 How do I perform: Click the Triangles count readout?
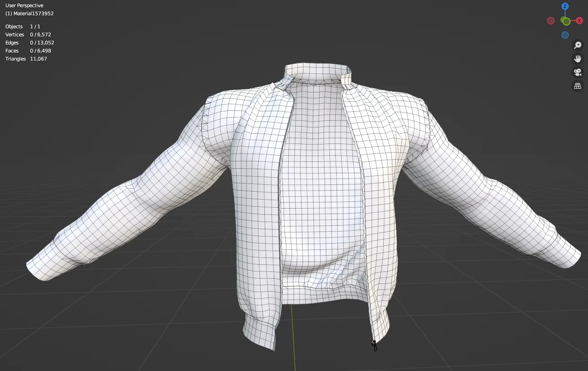(26, 59)
